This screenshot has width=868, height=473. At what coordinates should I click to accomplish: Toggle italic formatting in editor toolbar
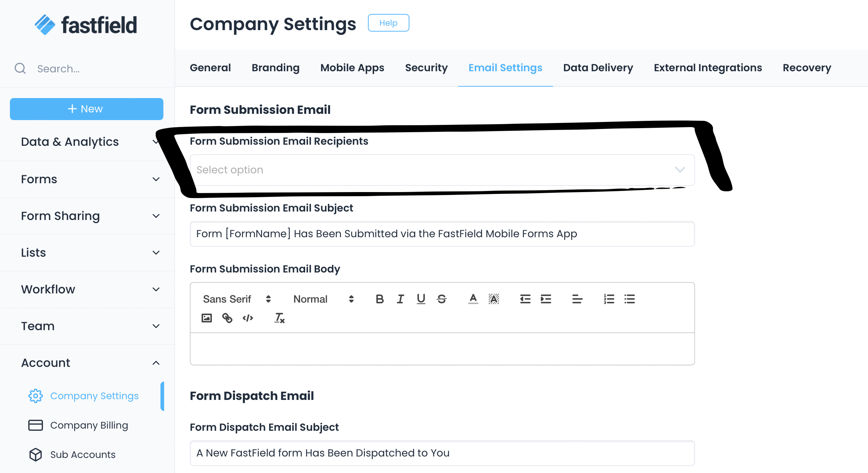(x=400, y=299)
